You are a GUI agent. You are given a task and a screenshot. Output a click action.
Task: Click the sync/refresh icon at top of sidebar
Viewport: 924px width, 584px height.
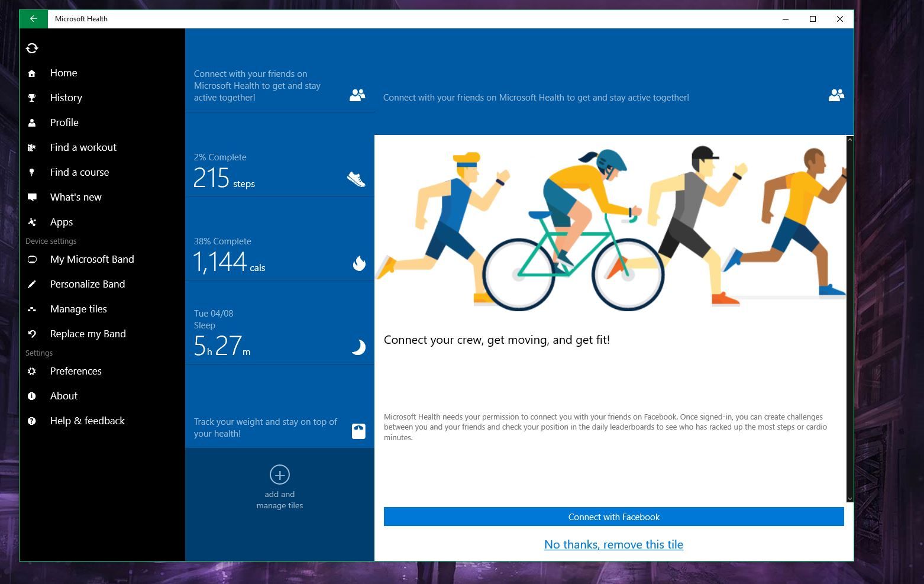[32, 48]
